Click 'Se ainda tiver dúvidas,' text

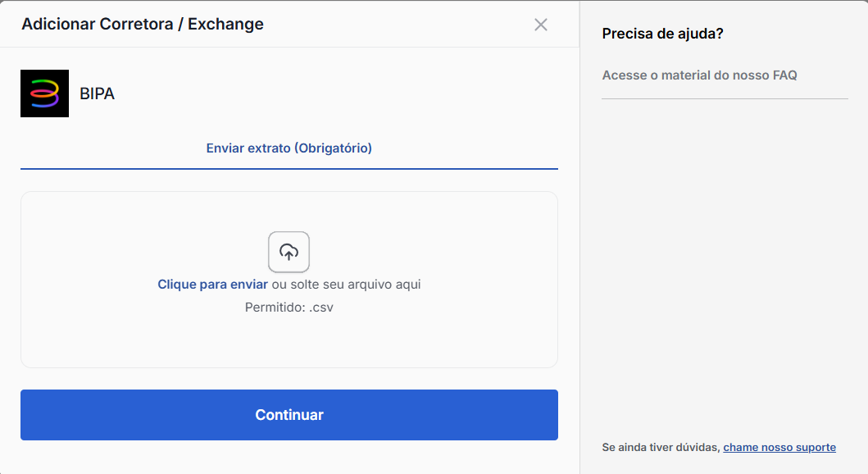coord(661,448)
